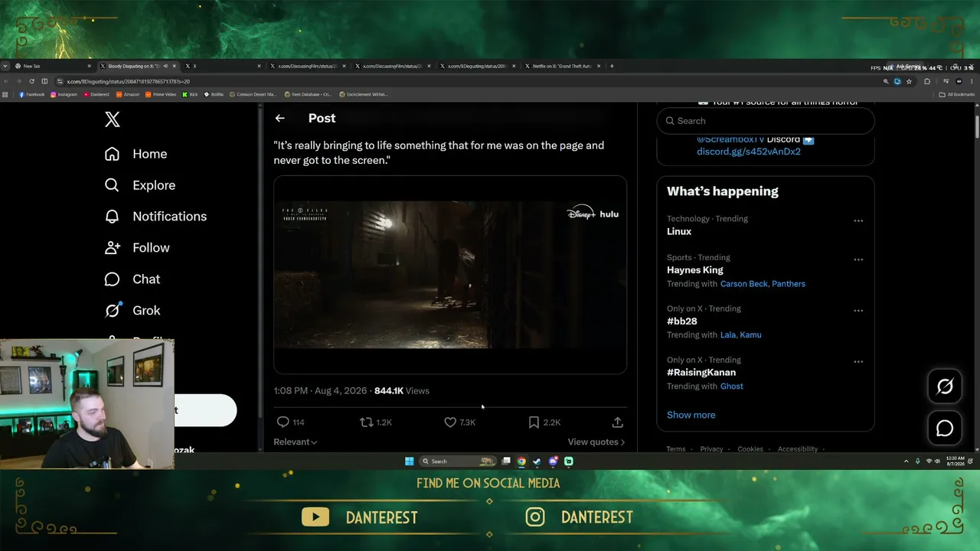Expand the Relevant reply sort dropdown
The image size is (980, 551).
(296, 442)
